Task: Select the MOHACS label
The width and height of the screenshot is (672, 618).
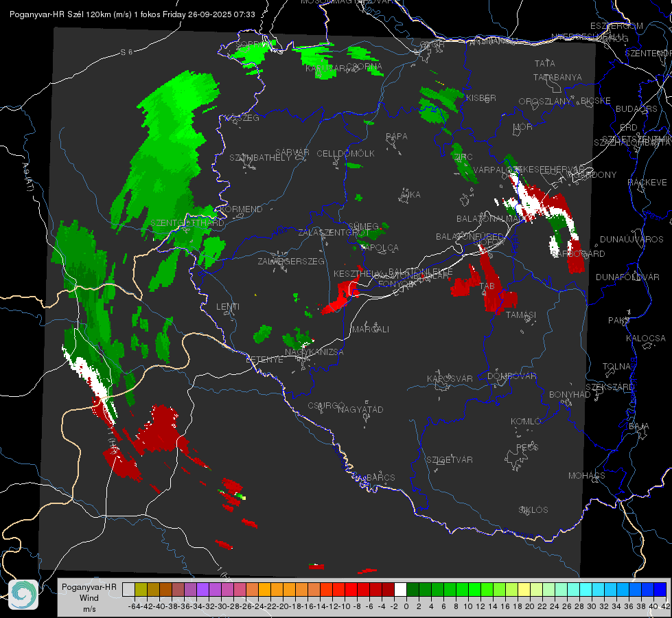Action: (x=587, y=476)
